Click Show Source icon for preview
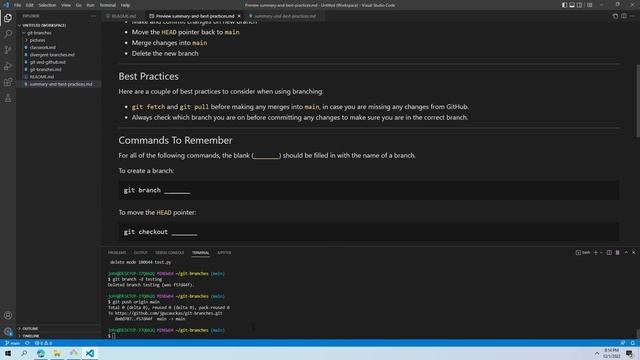 pyautogui.click(x=615, y=16)
